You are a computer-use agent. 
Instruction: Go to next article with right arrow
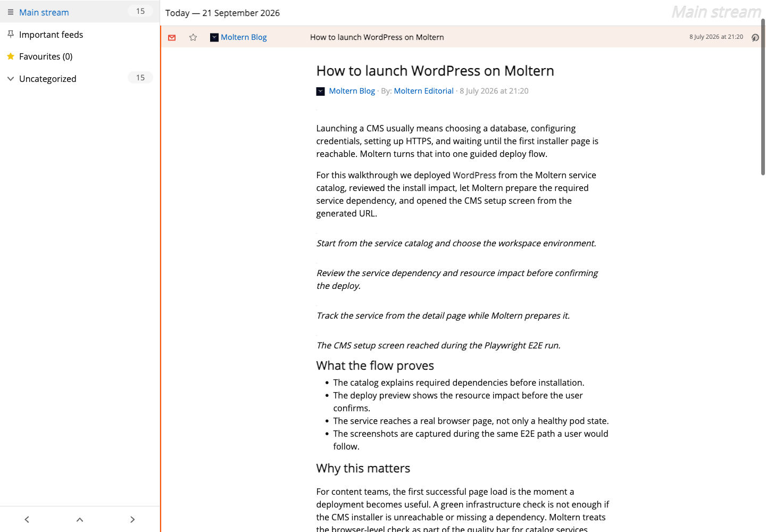132,519
